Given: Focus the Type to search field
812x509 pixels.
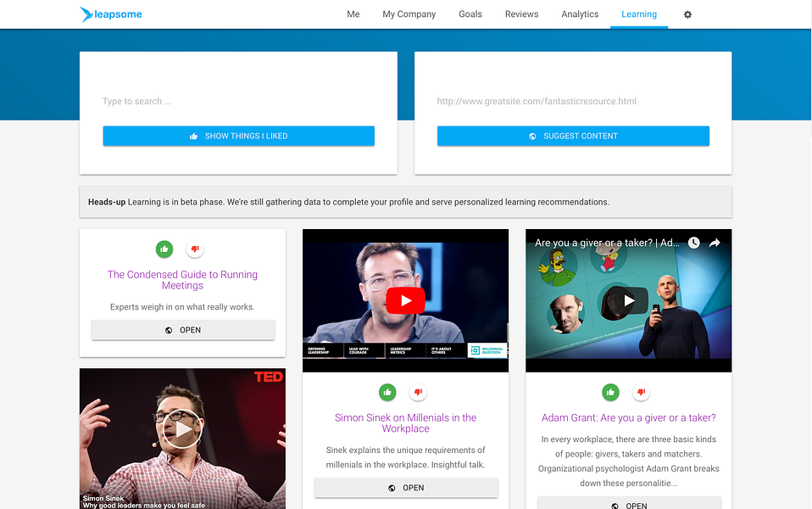Looking at the screenshot, I should [x=239, y=101].
